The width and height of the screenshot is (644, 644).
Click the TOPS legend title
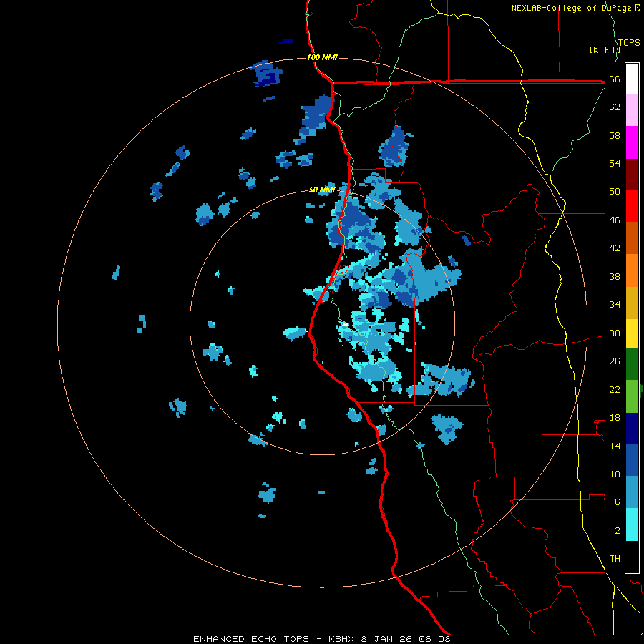[x=629, y=42]
